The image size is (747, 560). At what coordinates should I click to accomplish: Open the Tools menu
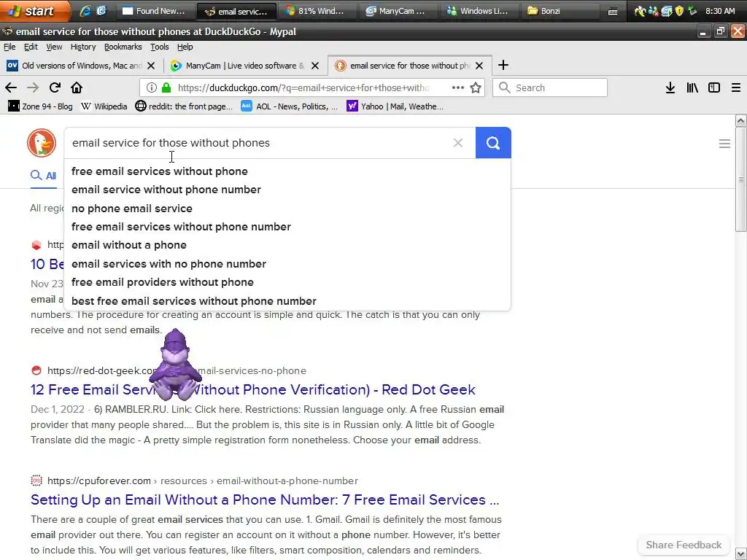(x=160, y=47)
